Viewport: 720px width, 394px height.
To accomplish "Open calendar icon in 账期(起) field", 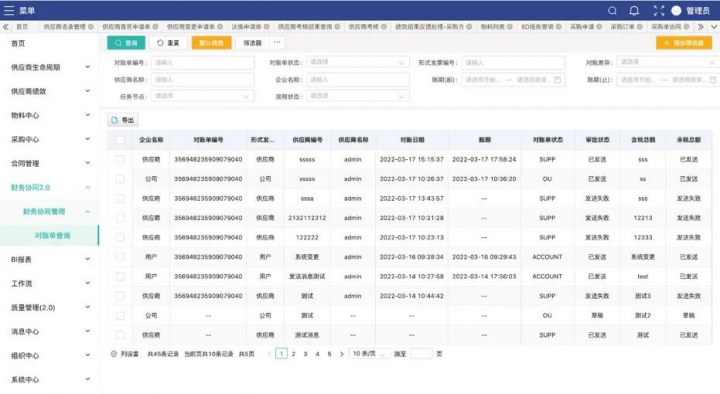I will pyautogui.click(x=557, y=80).
